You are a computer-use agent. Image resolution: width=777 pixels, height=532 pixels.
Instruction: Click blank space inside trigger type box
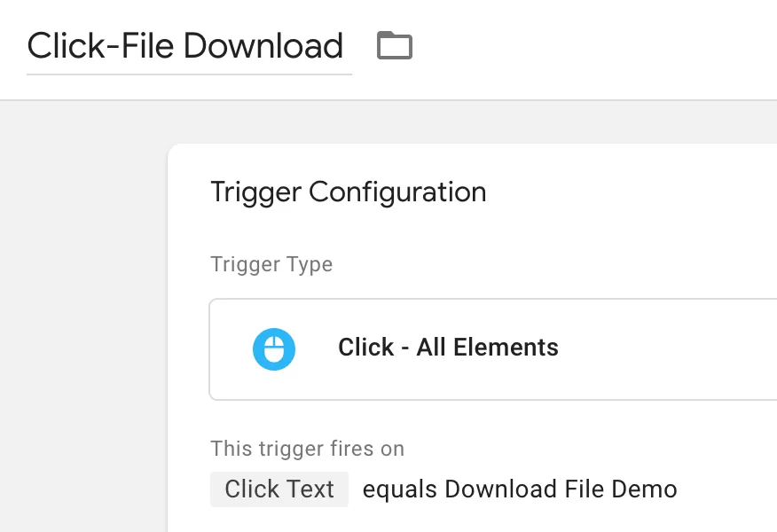[669, 349]
